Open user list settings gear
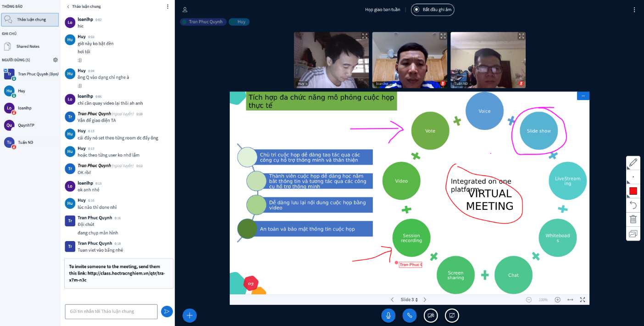The image size is (644, 326). (56, 60)
